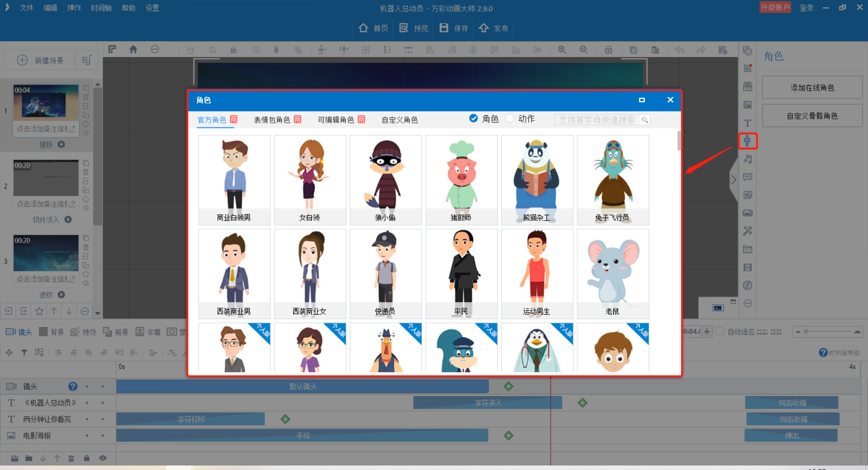868x470 pixels.
Task: Open the 切片淡入 transition options for scene 2
Action: (68, 220)
